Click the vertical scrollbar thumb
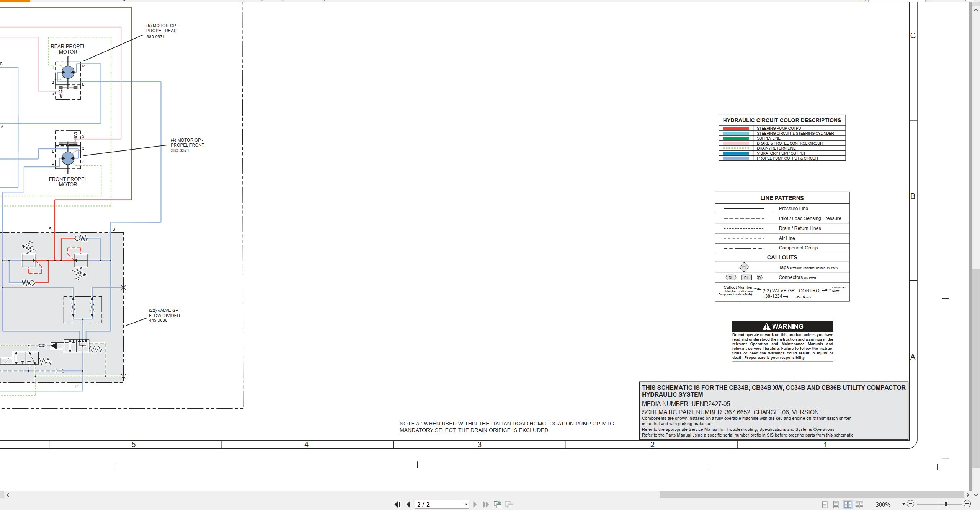Viewport: 980px width, 510px height. pyautogui.click(x=976, y=368)
